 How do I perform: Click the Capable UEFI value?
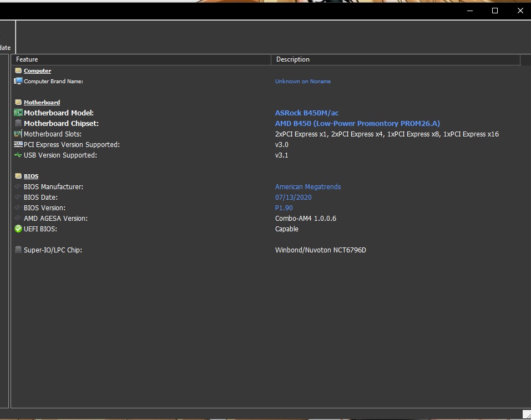tap(286, 229)
